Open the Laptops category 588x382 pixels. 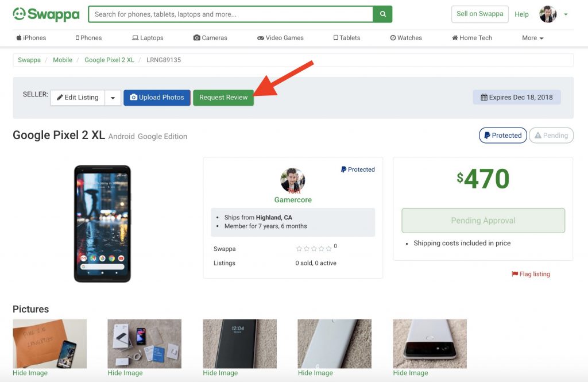148,38
